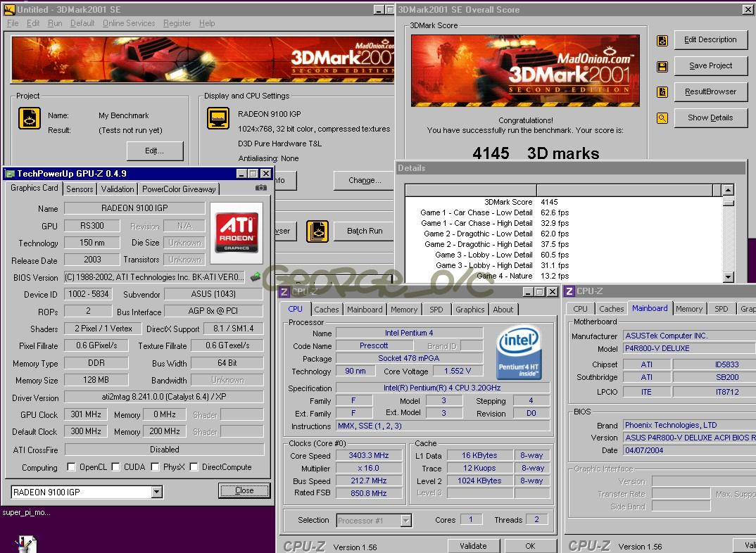The image size is (756, 553).
Task: Click the Show Details magnifier icon
Action: (662, 117)
